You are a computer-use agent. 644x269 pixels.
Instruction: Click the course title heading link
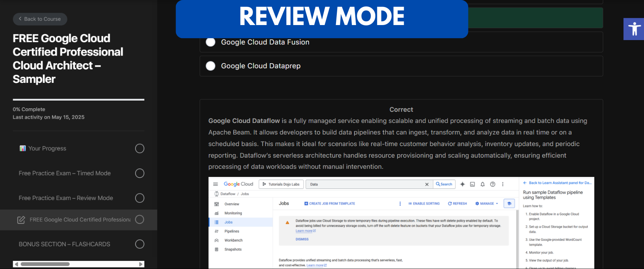68,59
